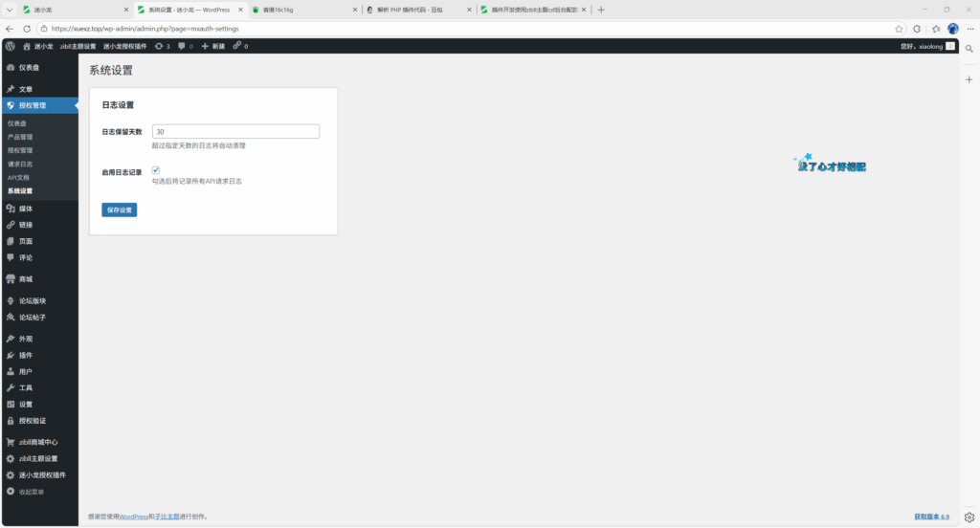The height and width of the screenshot is (528, 980).
Task: Uncheck the 启用日志记录 checkbox
Action: (156, 170)
